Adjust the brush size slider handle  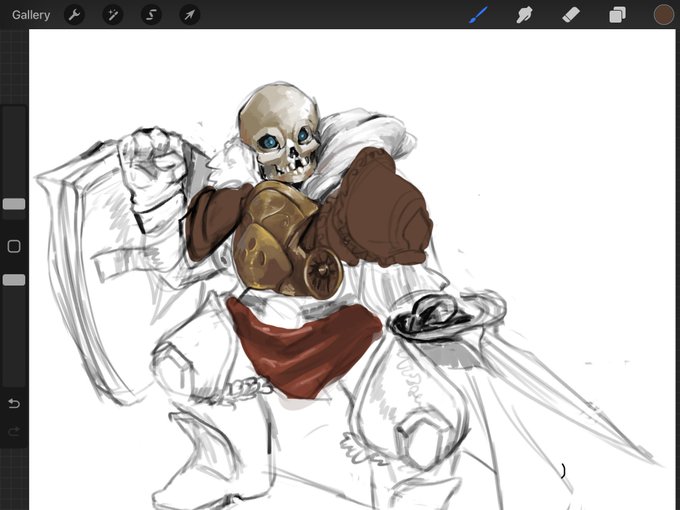14,204
